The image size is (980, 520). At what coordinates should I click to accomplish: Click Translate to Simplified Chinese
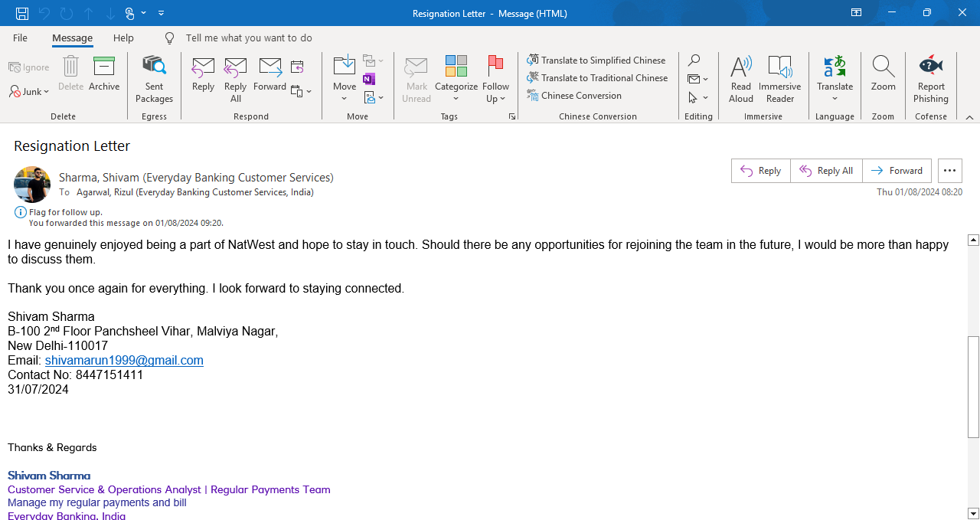596,61
